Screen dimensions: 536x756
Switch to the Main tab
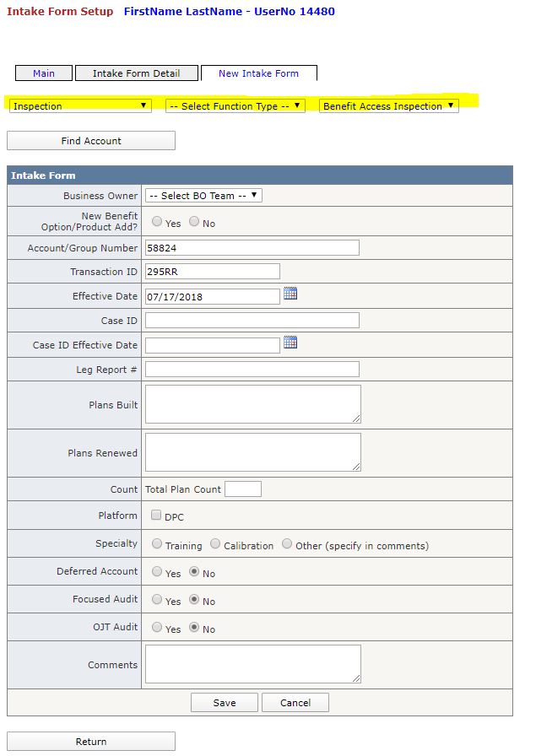[x=44, y=73]
